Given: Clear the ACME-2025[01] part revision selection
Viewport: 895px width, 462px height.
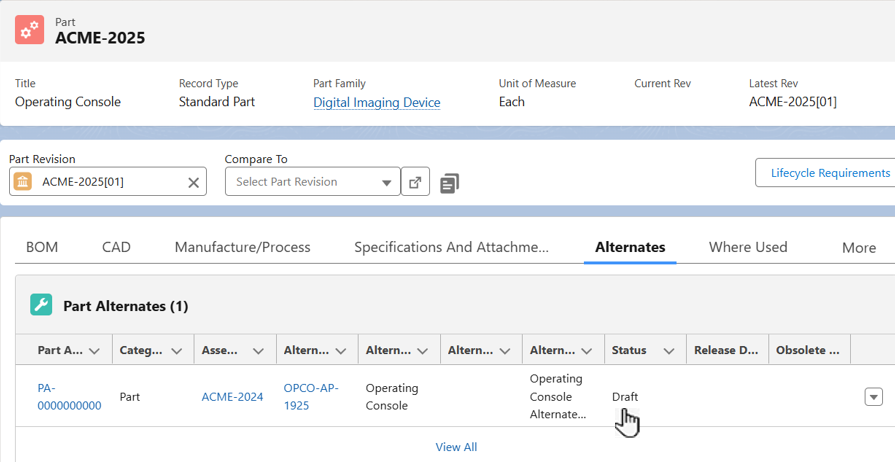Looking at the screenshot, I should (194, 182).
